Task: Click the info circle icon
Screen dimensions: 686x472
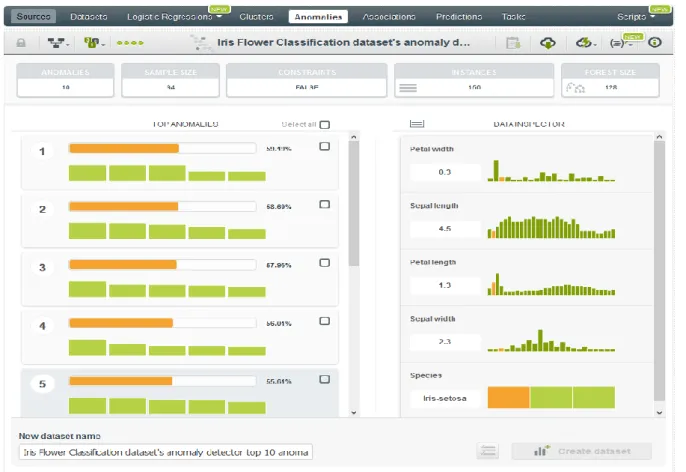Action: 654,42
